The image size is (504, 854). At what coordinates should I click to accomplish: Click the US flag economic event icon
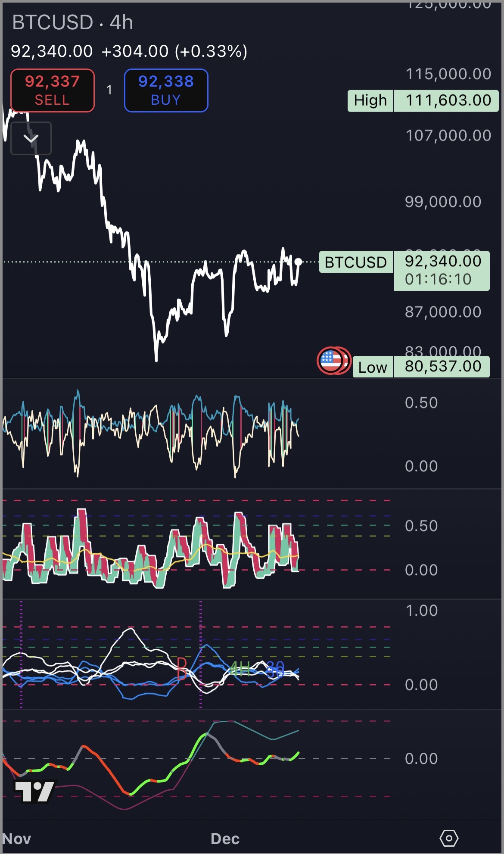tap(331, 360)
